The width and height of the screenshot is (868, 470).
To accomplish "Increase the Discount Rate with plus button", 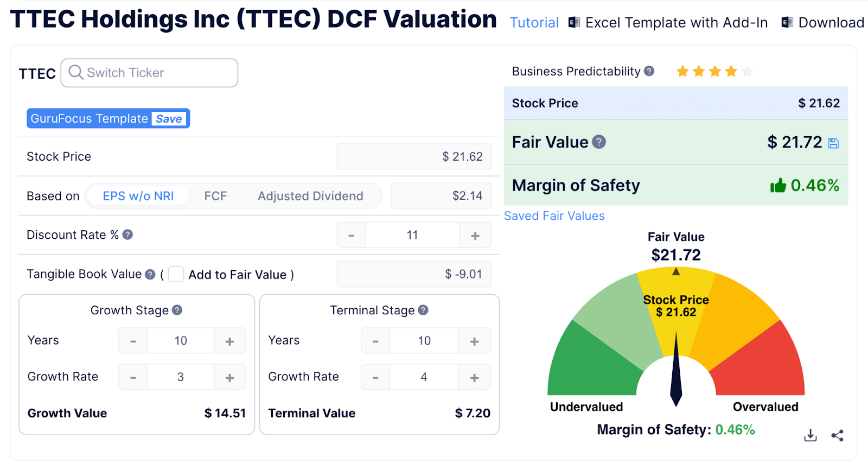I will click(475, 234).
